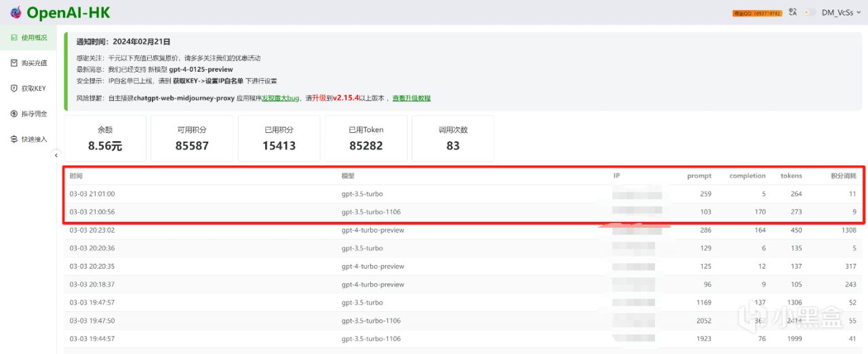The height and width of the screenshot is (354, 868).
Task: Click the tokens column header
Action: pyautogui.click(x=791, y=176)
